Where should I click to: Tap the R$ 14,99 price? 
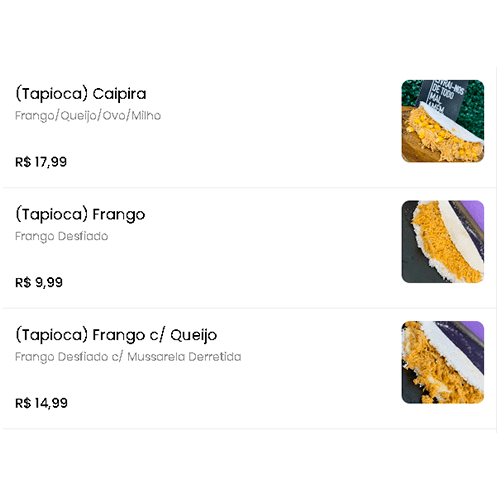coord(41,403)
